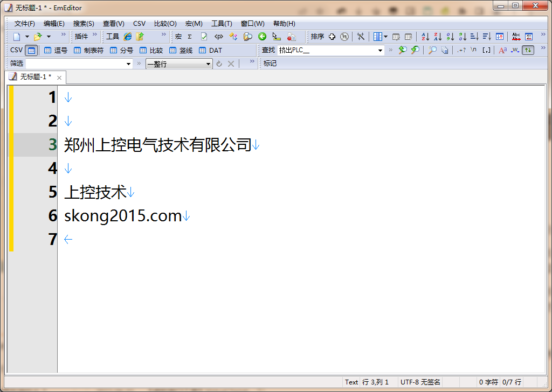The width and height of the screenshot is (552, 392).
Task: Switch to 逗号 comma CSV mode
Action: pyautogui.click(x=56, y=50)
